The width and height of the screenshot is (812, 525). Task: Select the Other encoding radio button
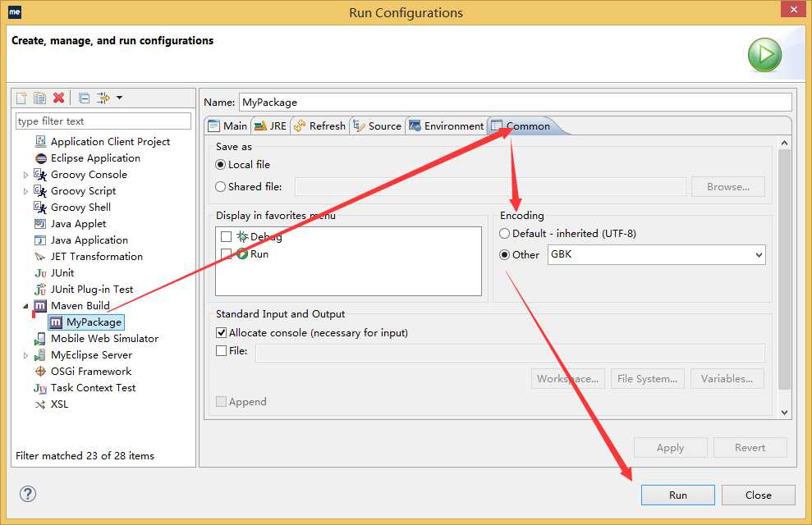(504, 254)
